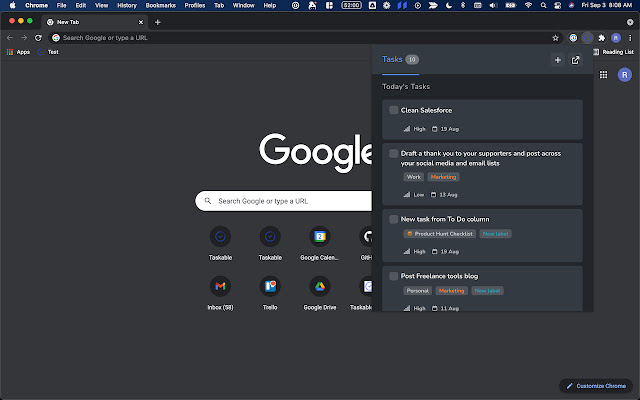Screen dimensions: 640x400
Task: Open the Profiles menu
Action: tap(195, 5)
